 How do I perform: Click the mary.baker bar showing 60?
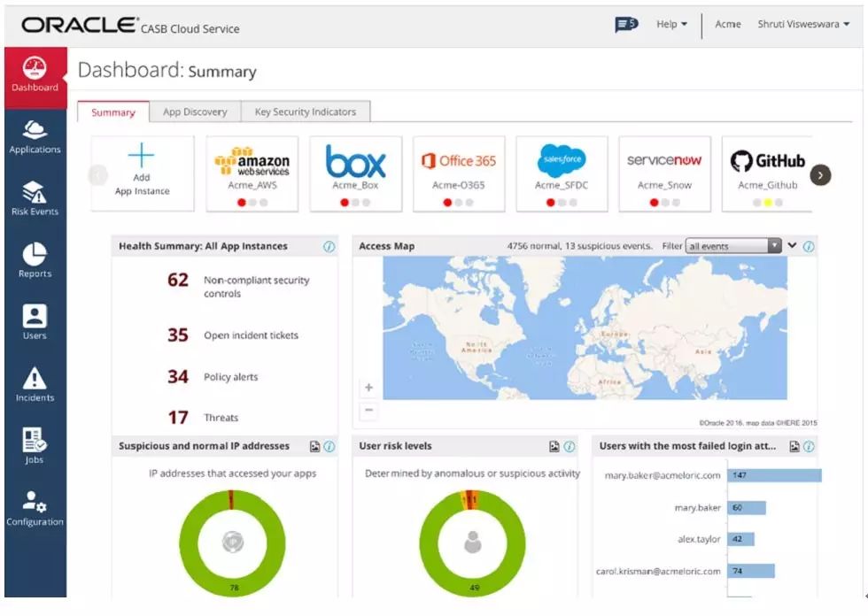click(x=747, y=508)
